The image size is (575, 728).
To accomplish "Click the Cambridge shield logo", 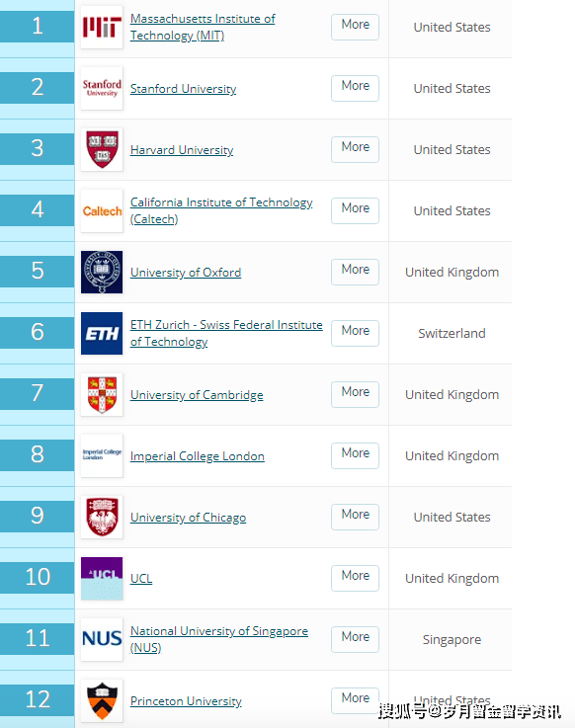I will (102, 395).
